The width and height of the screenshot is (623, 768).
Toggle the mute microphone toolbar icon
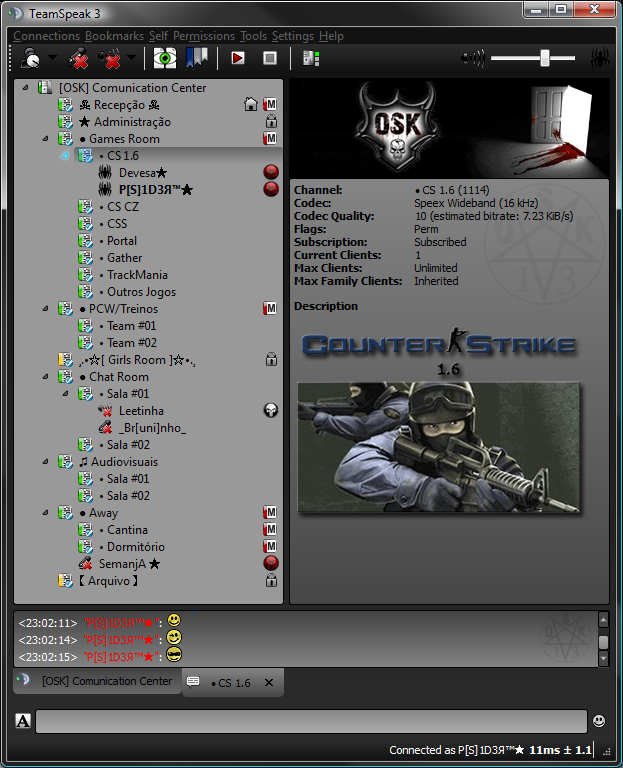point(78,58)
